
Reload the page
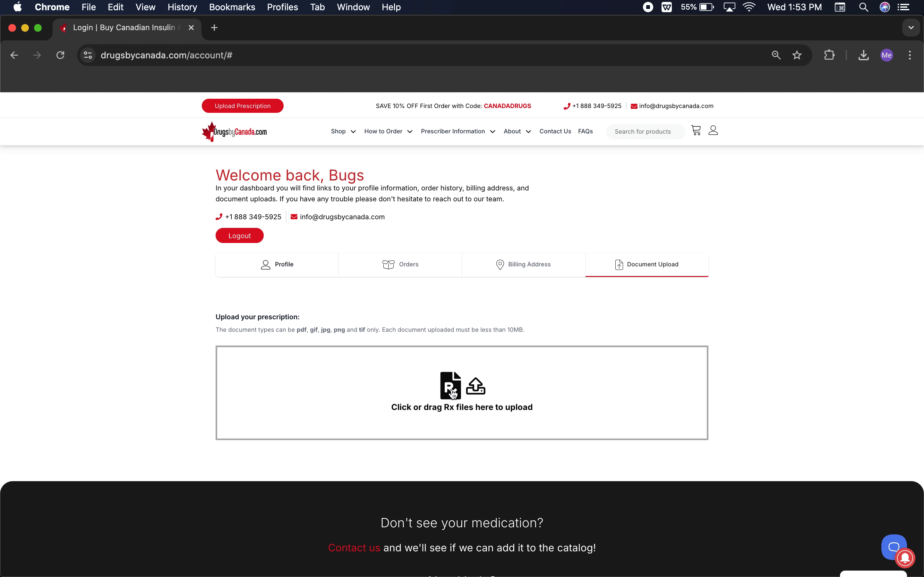click(x=60, y=55)
